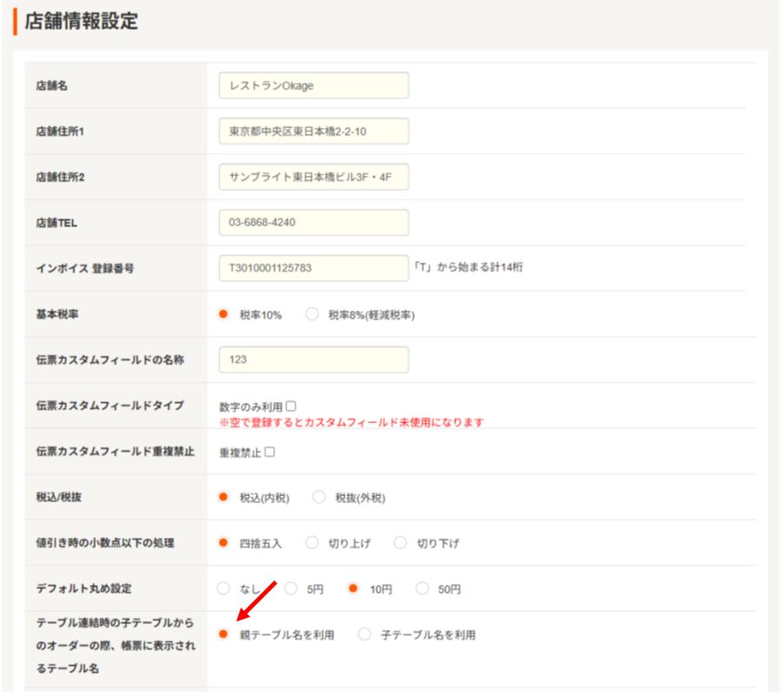Click the 店舗TEL phone number field
784x692 pixels.
click(313, 222)
